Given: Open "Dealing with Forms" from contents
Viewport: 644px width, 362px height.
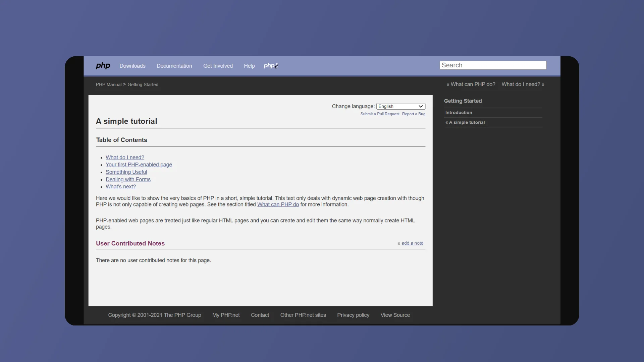Looking at the screenshot, I should [128, 179].
